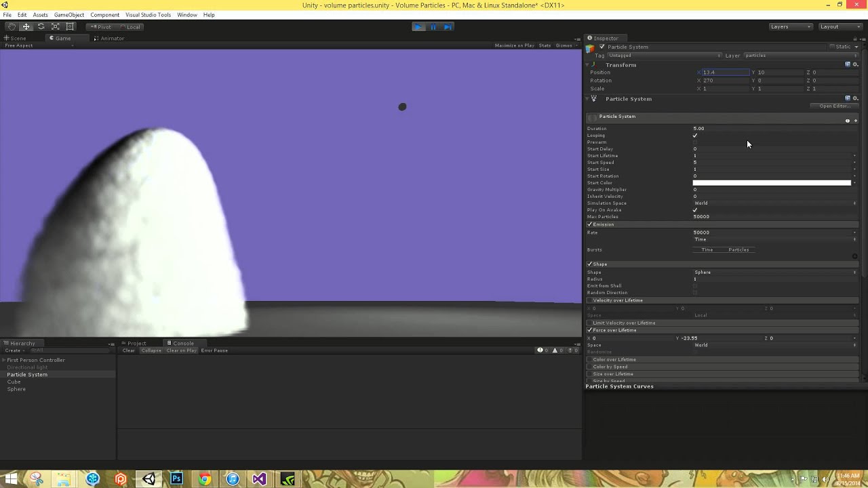Click the add burst plus icon
The width and height of the screenshot is (868, 488).
(x=854, y=256)
